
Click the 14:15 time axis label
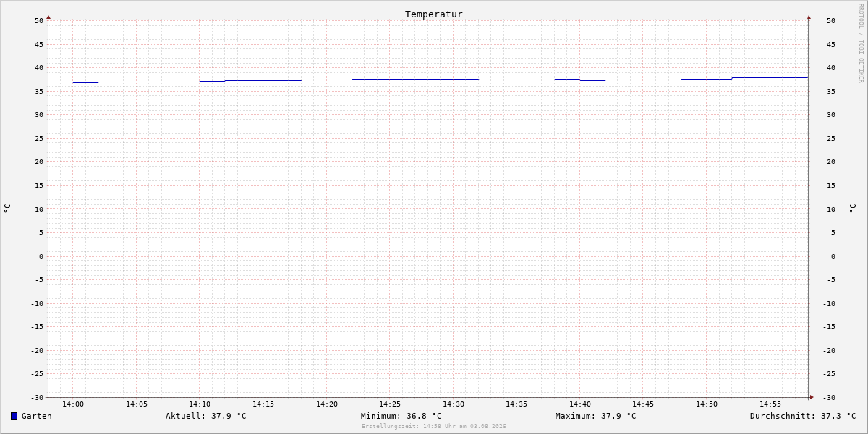263,404
